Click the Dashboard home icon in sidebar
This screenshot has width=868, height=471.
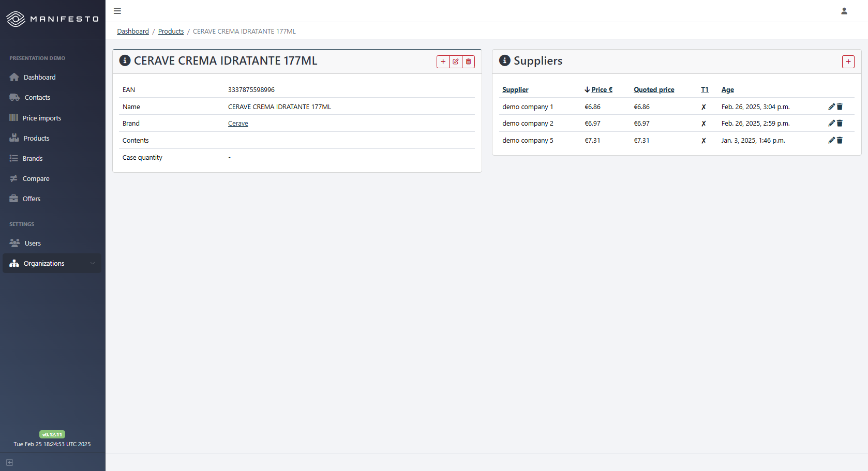point(14,77)
